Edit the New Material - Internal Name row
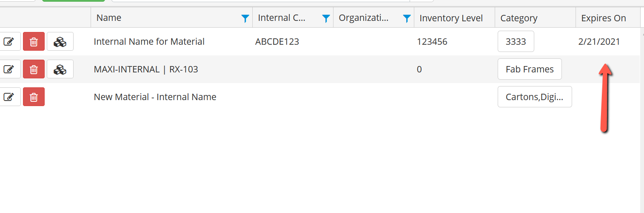The image size is (644, 213). point(9,97)
